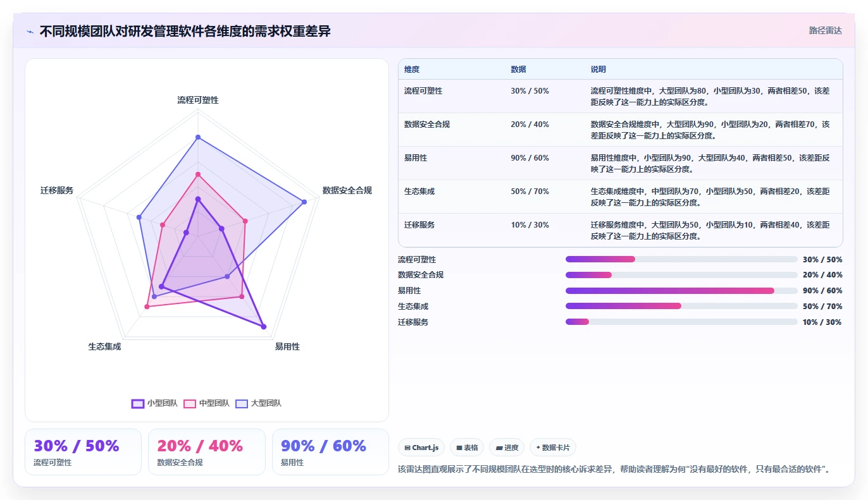The image size is (868, 500).
Task: Click the 路径雷达 label at top right
Action: pos(826,30)
